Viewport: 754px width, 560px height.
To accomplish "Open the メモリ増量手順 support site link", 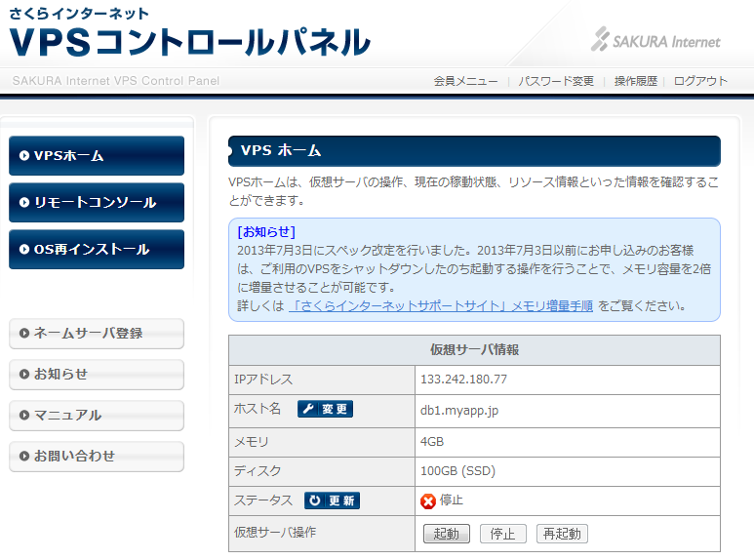I will click(441, 305).
